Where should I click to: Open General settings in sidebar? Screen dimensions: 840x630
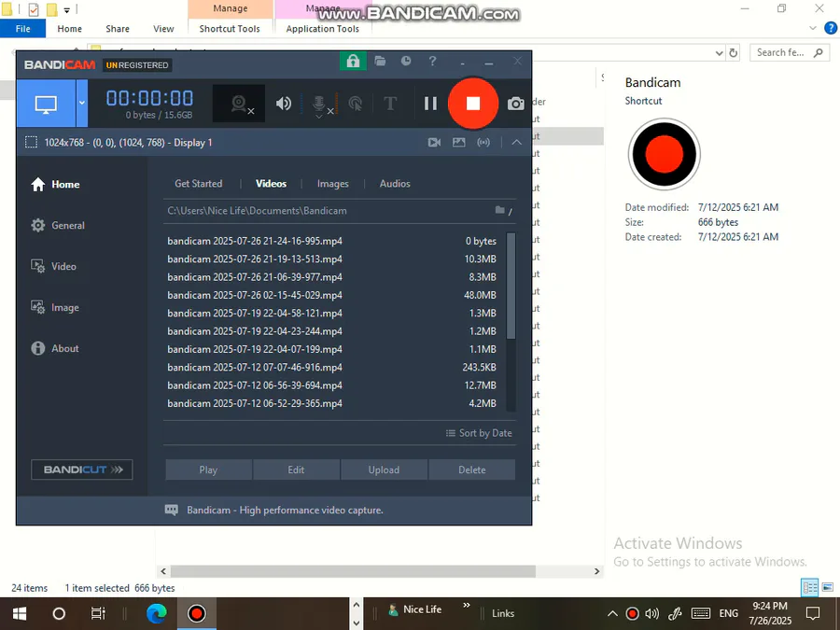click(x=58, y=226)
